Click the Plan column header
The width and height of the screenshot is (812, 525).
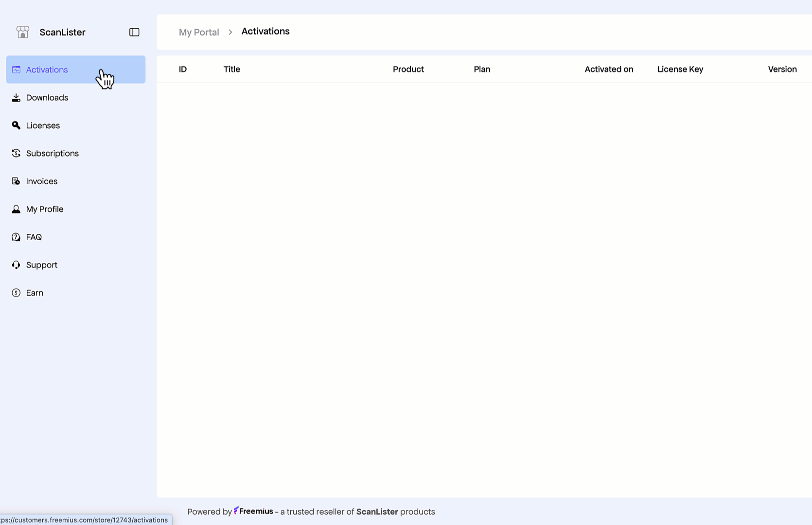(482, 69)
